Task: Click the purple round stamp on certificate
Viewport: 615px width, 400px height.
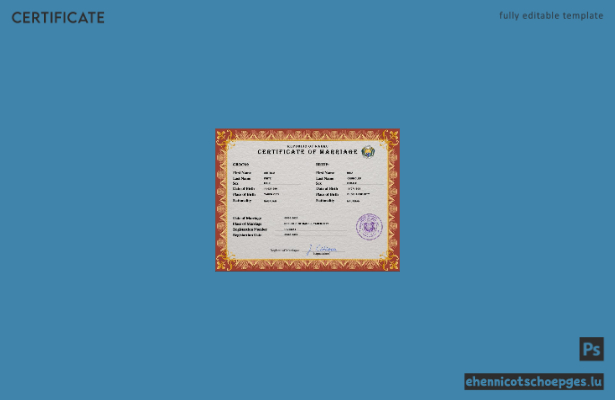Action: [x=369, y=227]
